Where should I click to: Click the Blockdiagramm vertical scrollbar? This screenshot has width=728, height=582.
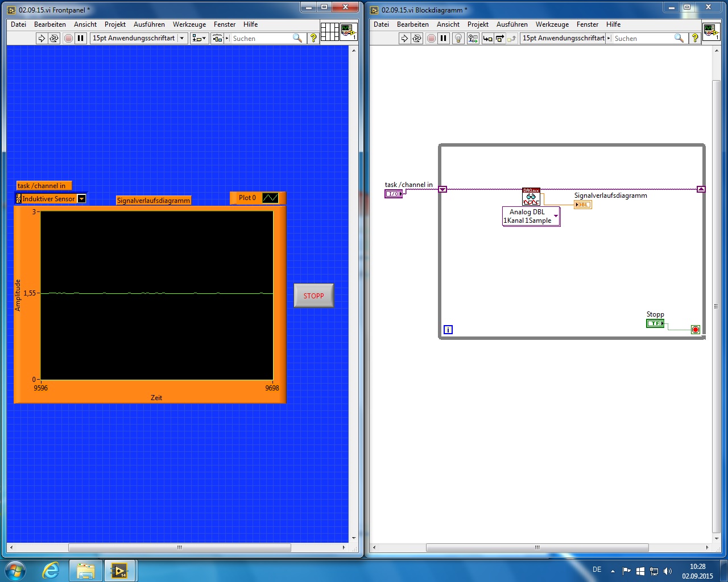pyautogui.click(x=716, y=306)
